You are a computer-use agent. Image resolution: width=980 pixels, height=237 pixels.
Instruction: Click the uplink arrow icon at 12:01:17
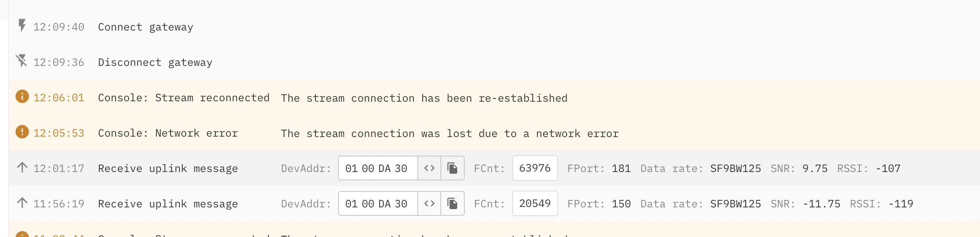[22, 168]
